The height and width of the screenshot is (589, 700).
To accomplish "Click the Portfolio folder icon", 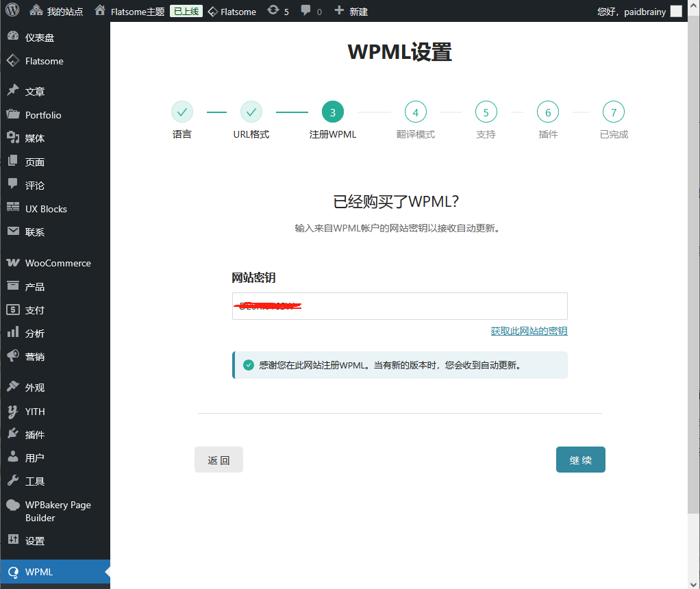I will click(13, 114).
